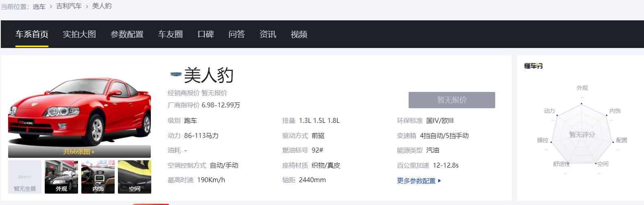Click 选车 in the breadcrumb
The height and width of the screenshot is (205, 644).
point(39,7)
